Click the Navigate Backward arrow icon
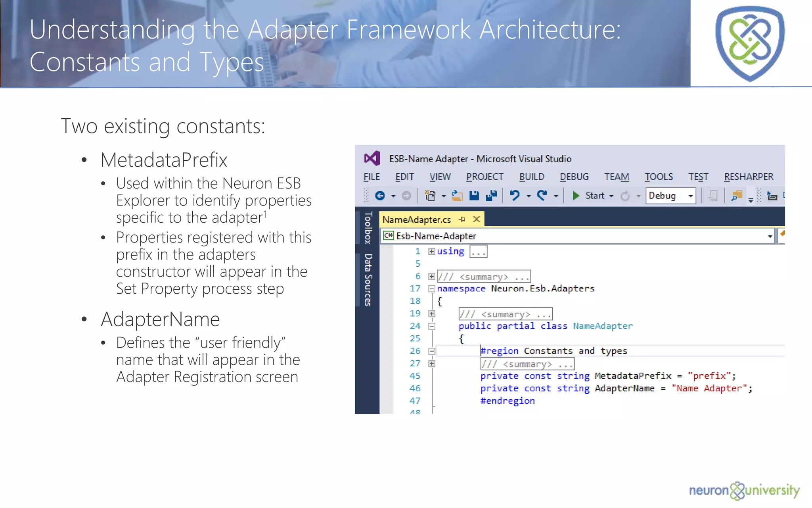This screenshot has height=508, width=812. [380, 196]
